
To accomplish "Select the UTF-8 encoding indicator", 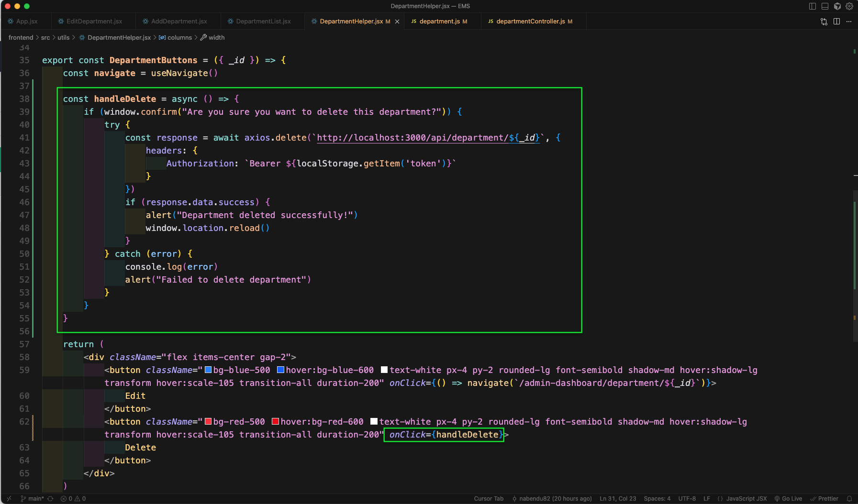I will [x=687, y=499].
